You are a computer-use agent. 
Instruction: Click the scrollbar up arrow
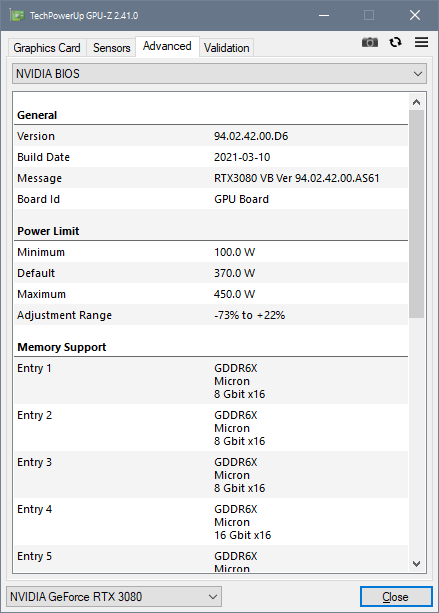(416, 102)
